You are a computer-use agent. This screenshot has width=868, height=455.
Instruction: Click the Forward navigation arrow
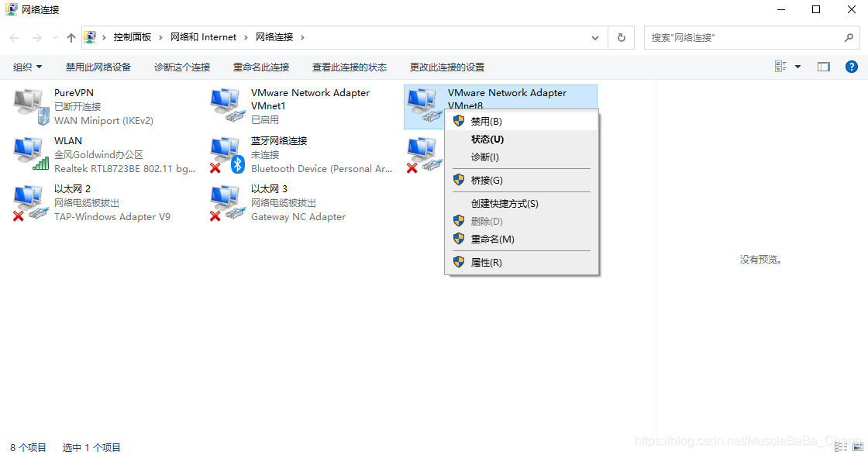(36, 38)
